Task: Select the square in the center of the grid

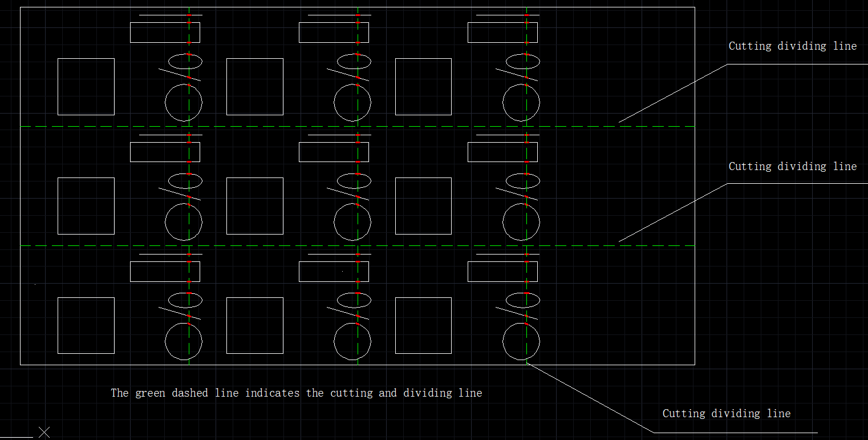Action: [227, 206]
